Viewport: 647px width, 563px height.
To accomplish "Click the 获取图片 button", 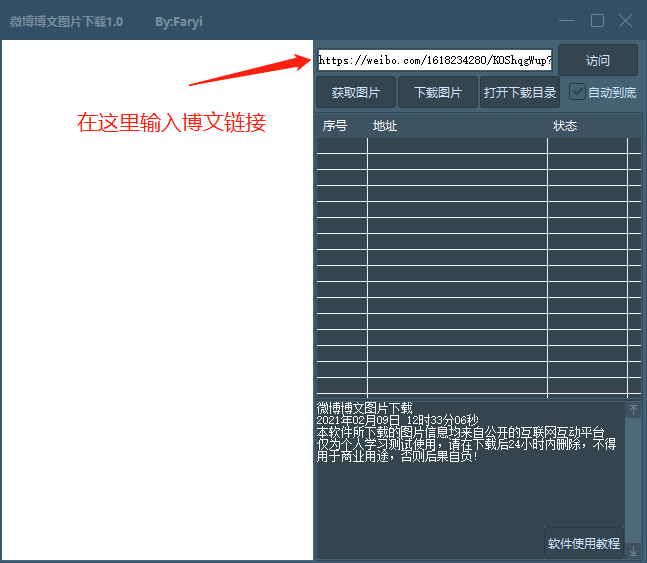I will [356, 92].
